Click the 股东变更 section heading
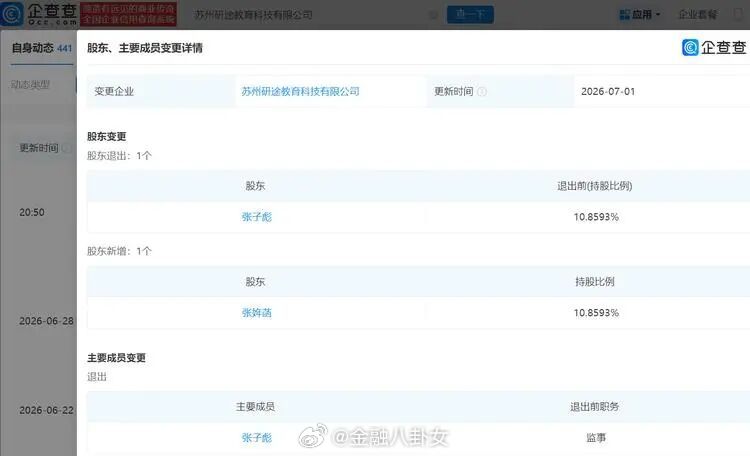The width and height of the screenshot is (750, 456). (106, 136)
